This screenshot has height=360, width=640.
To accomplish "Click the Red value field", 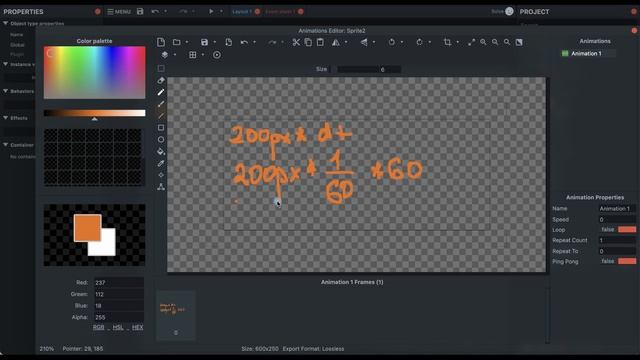I will 119,282.
